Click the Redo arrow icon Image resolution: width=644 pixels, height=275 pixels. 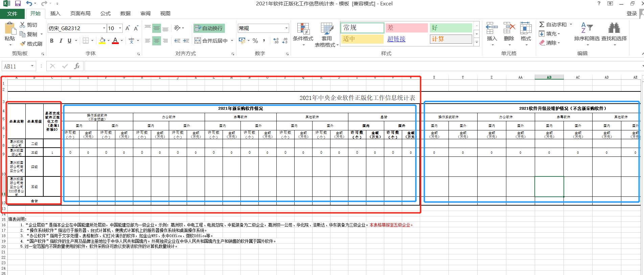44,4
